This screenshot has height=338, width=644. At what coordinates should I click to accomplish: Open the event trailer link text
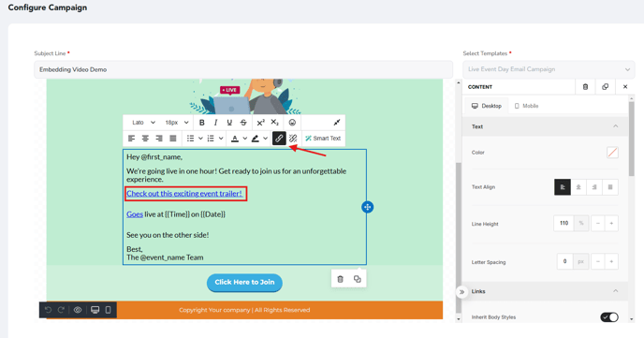184,194
